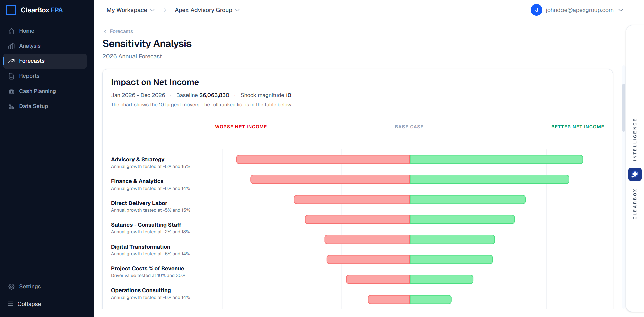Click the Forecasts trend icon
Viewport: 644px width, 317px height.
click(11, 61)
